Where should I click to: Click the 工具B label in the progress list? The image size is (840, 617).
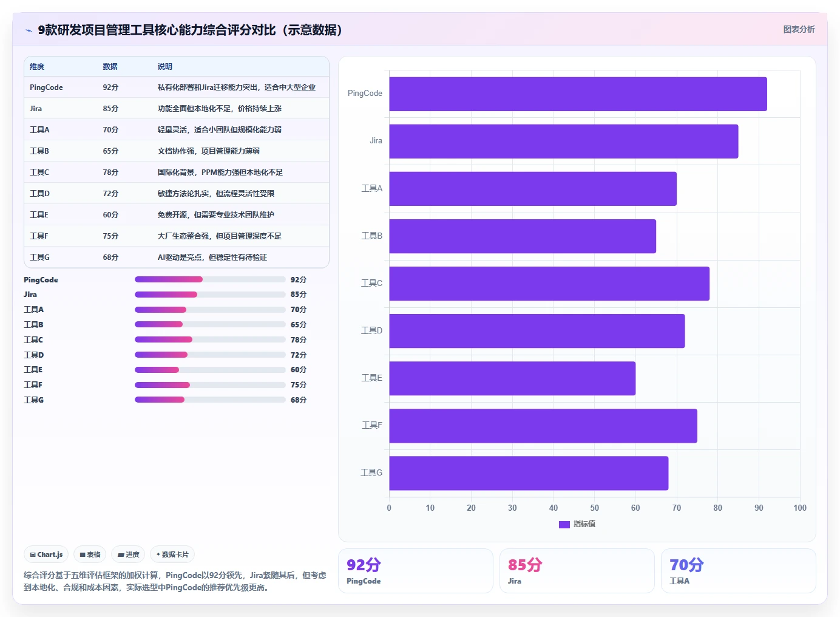[x=33, y=325]
